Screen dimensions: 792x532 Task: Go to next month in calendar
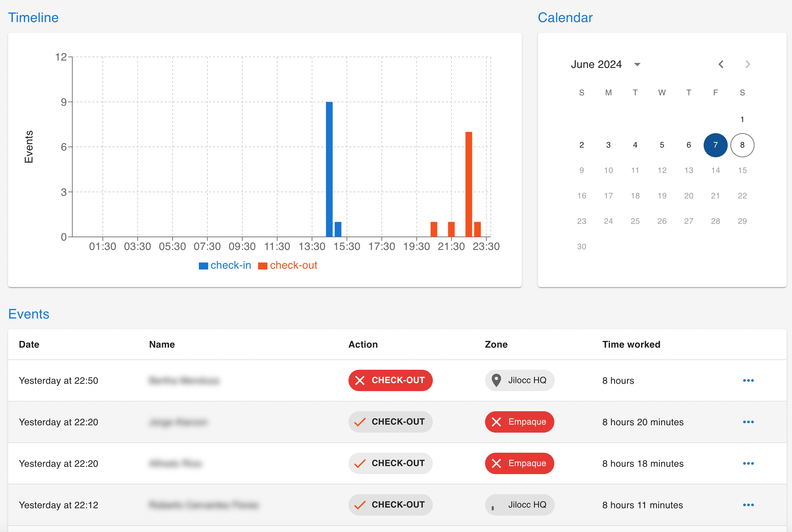coord(747,64)
